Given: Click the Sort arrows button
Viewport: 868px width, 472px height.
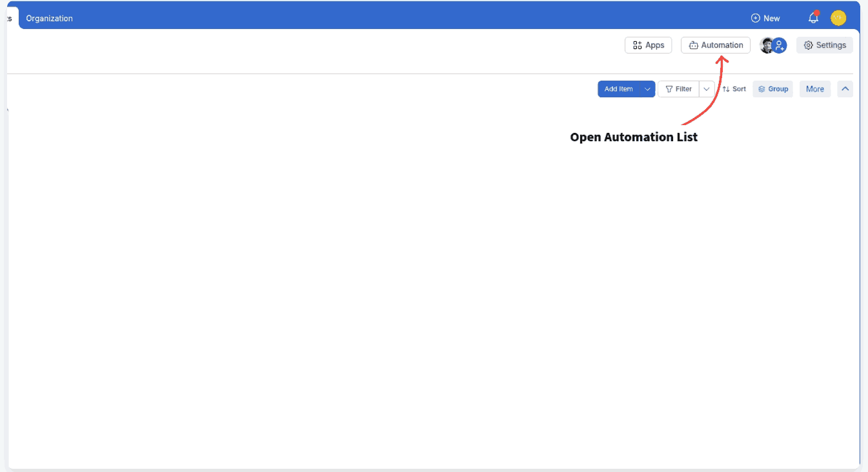Looking at the screenshot, I should pos(734,89).
